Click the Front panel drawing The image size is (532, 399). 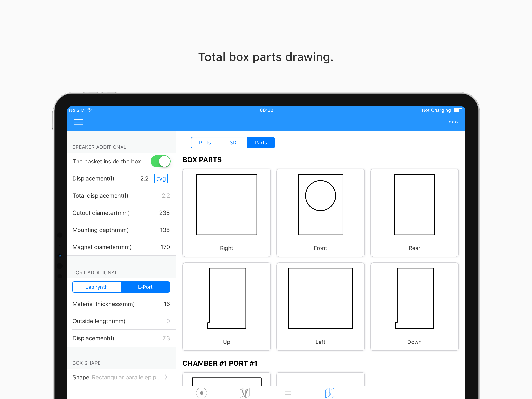coord(320,213)
